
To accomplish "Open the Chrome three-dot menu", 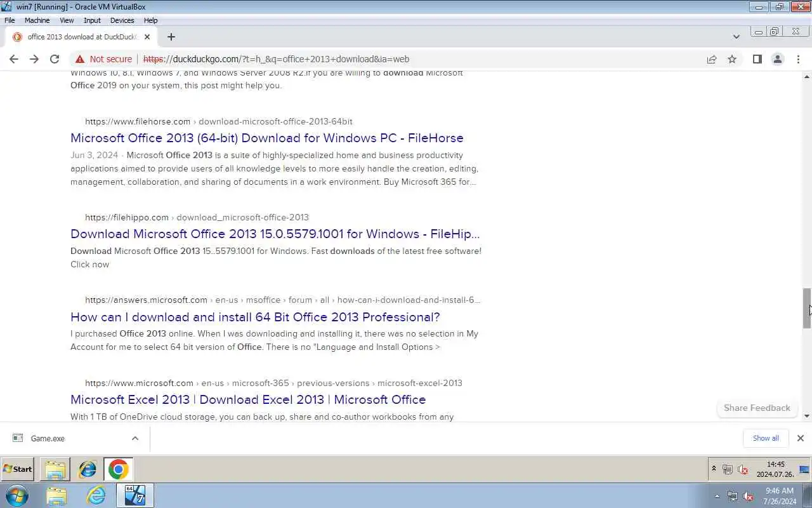I will [x=798, y=59].
